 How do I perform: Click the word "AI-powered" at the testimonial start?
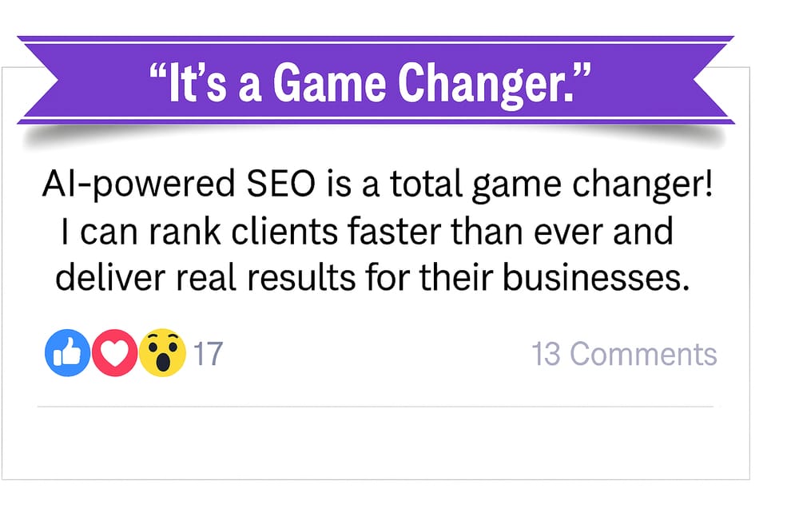[x=138, y=185]
